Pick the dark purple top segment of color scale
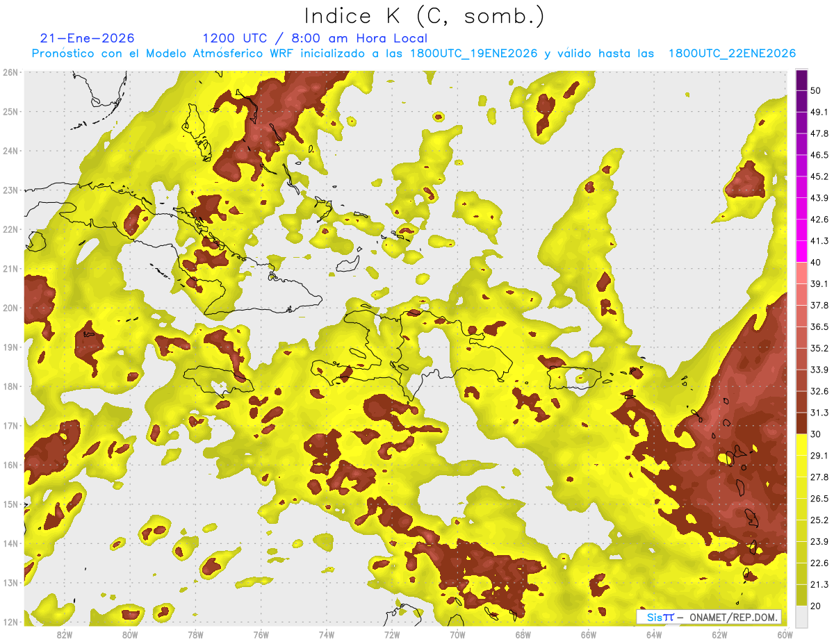Viewport: 834px width, 644px height. pos(801,79)
